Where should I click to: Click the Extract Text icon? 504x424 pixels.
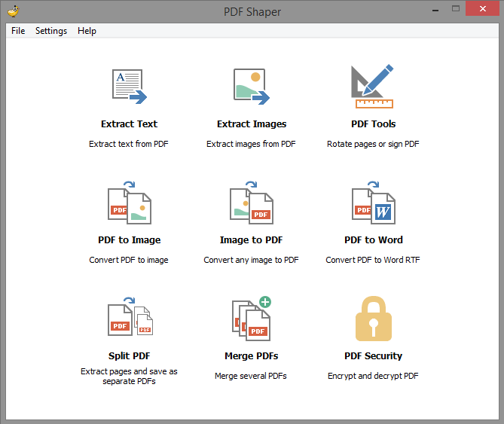[130, 87]
